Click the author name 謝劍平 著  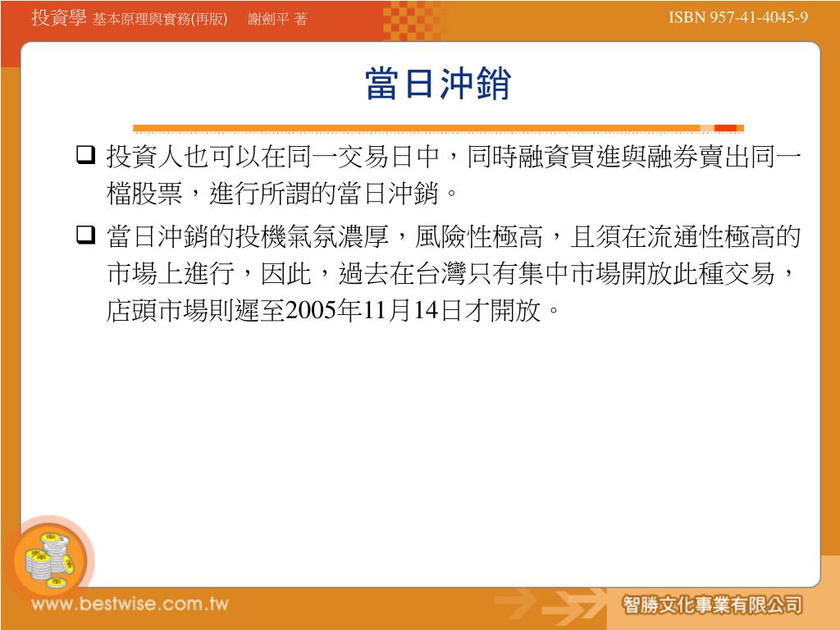point(277,20)
